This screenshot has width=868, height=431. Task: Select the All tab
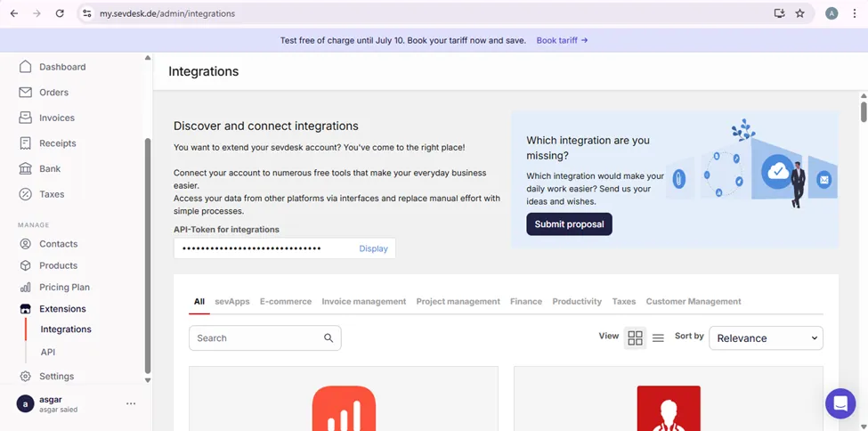click(x=199, y=301)
